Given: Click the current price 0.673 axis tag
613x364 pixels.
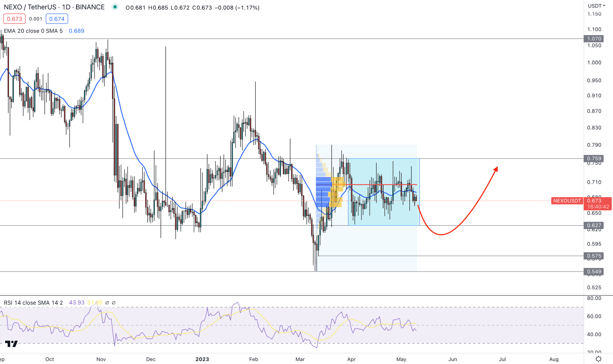Looking at the screenshot, I should click(598, 204).
